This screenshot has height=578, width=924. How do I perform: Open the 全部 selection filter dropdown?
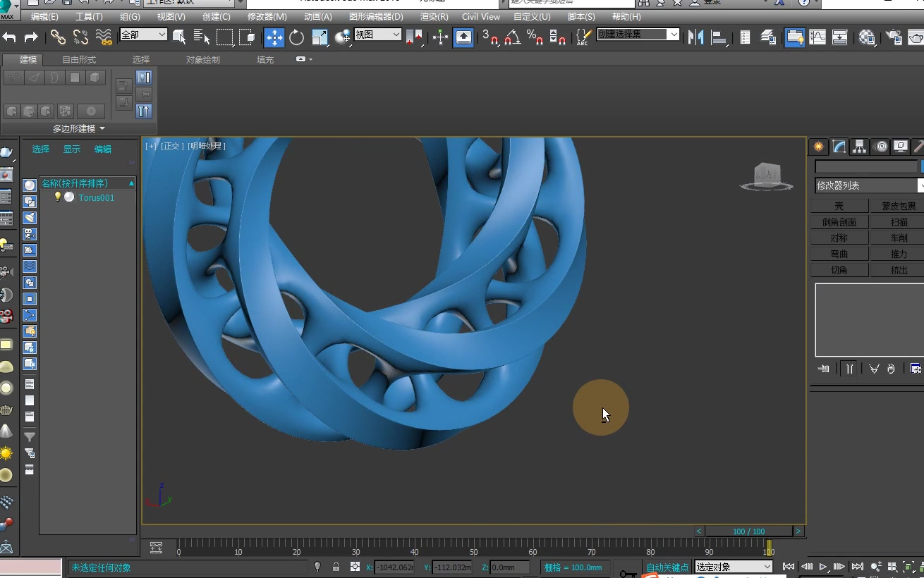[143, 35]
